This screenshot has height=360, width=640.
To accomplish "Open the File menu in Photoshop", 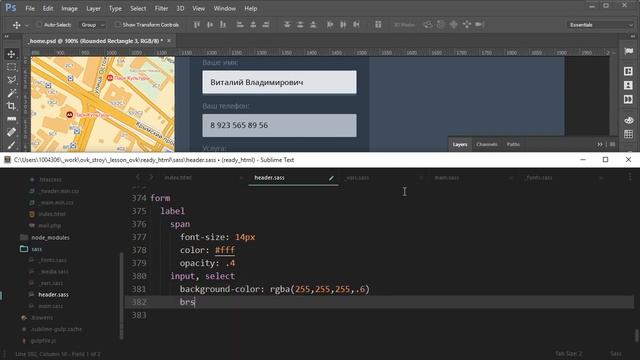I will click(x=30, y=8).
